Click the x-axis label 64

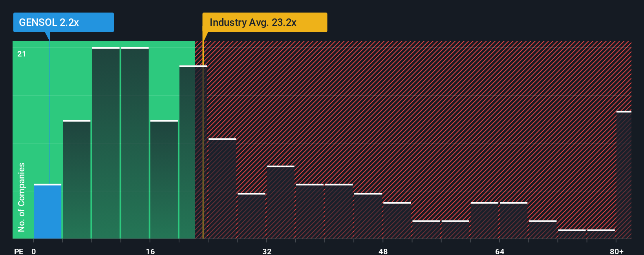499,251
